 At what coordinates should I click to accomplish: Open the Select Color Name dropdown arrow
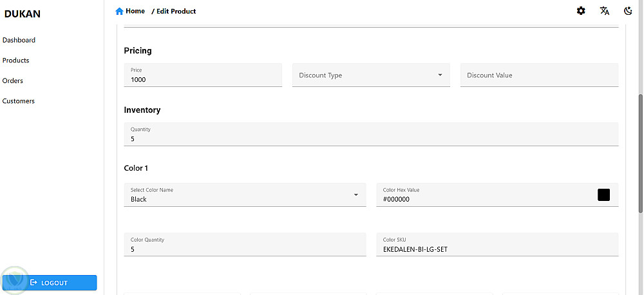pos(355,195)
